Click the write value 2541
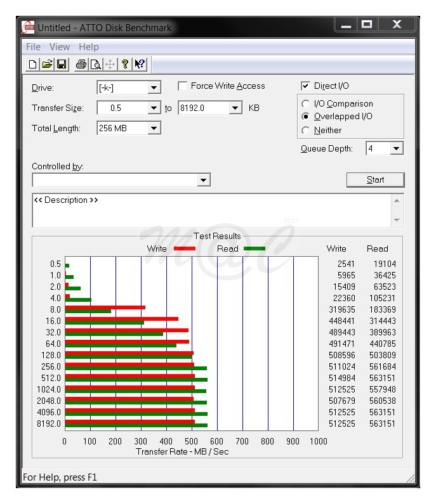 click(346, 264)
